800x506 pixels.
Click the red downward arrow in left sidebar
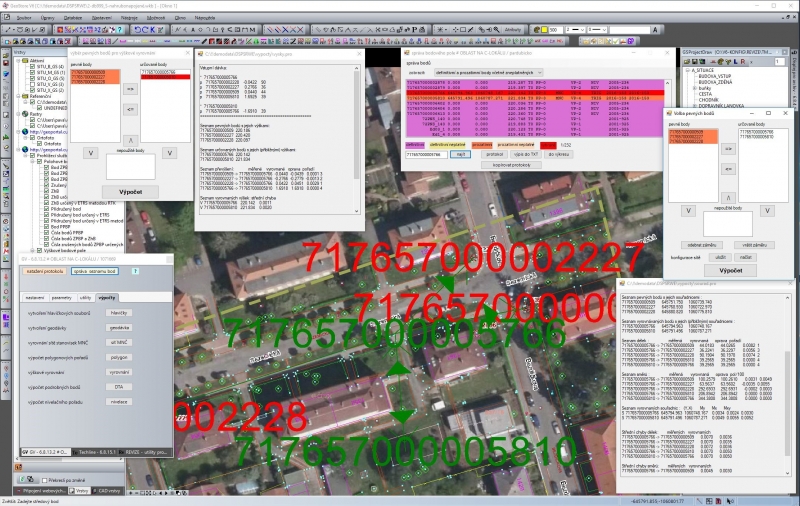[x=6, y=277]
